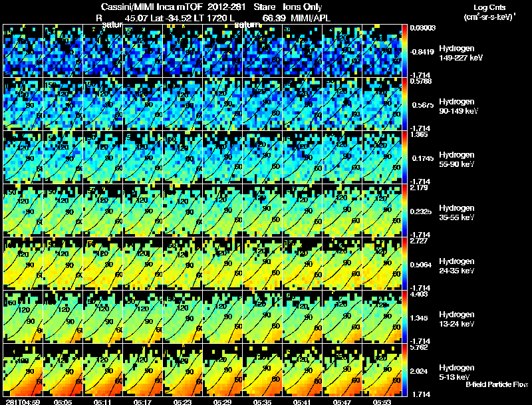Open the 24-35 keV image at 05:29
The image size is (532, 405).
pos(222,263)
